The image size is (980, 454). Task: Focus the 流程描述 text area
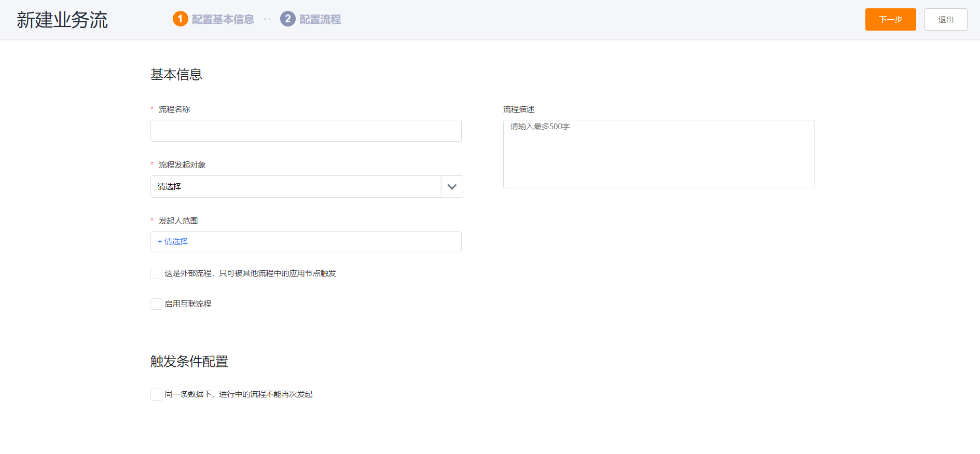click(x=658, y=154)
